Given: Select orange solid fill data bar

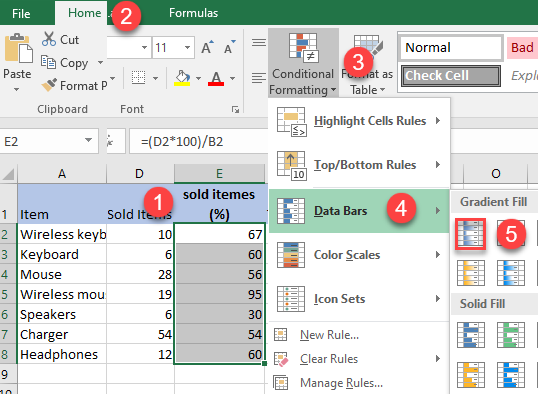Looking at the screenshot, I should click(x=471, y=375).
